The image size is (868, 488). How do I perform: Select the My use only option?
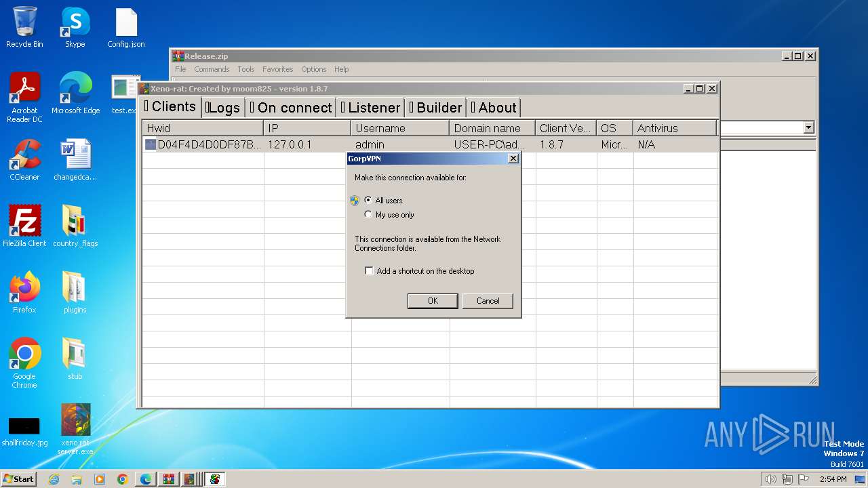coord(389,215)
